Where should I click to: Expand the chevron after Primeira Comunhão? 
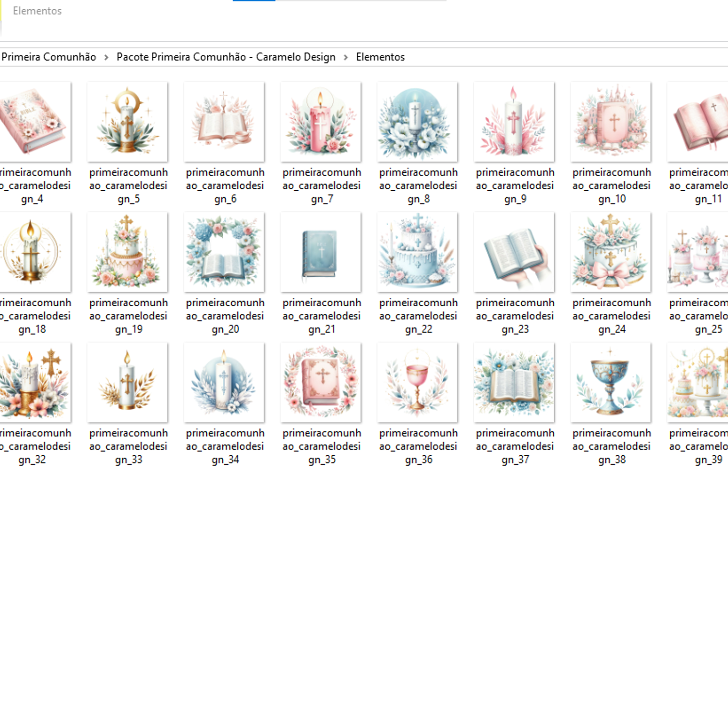pos(106,57)
